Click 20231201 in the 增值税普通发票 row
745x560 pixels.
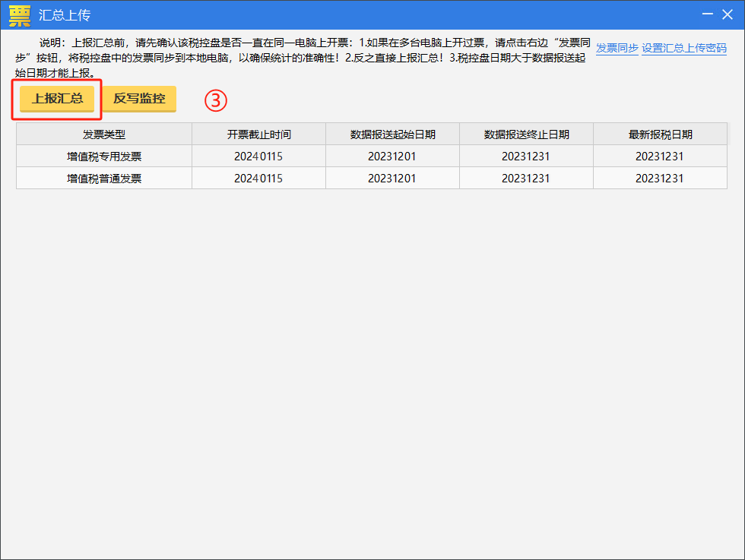pyautogui.click(x=392, y=178)
